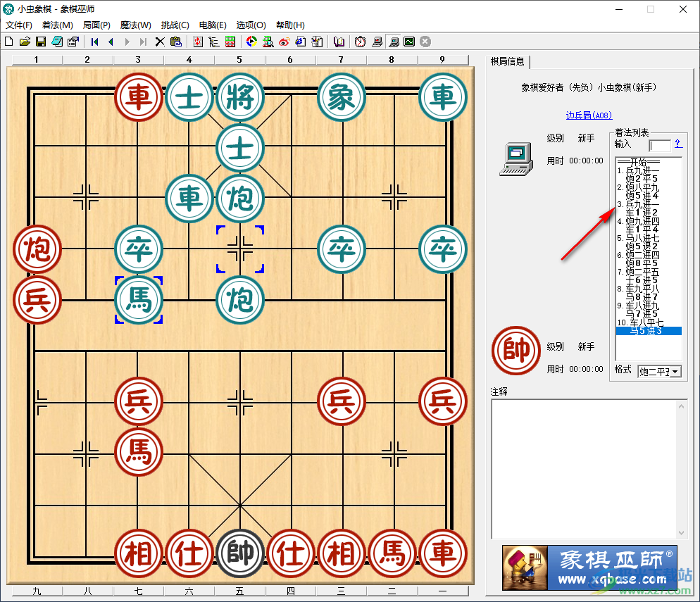Screen dimensions: 700x602
Task: Open the 魔法(W) menu
Action: point(135,25)
